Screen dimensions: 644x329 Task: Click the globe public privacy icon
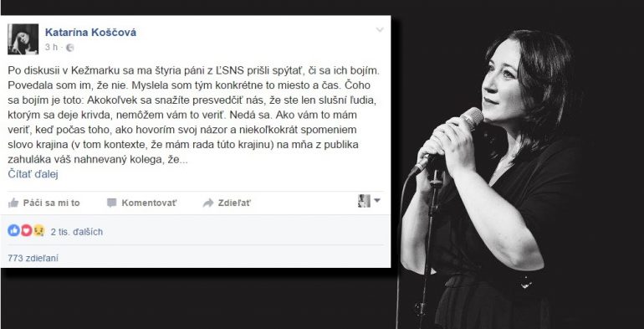point(69,48)
